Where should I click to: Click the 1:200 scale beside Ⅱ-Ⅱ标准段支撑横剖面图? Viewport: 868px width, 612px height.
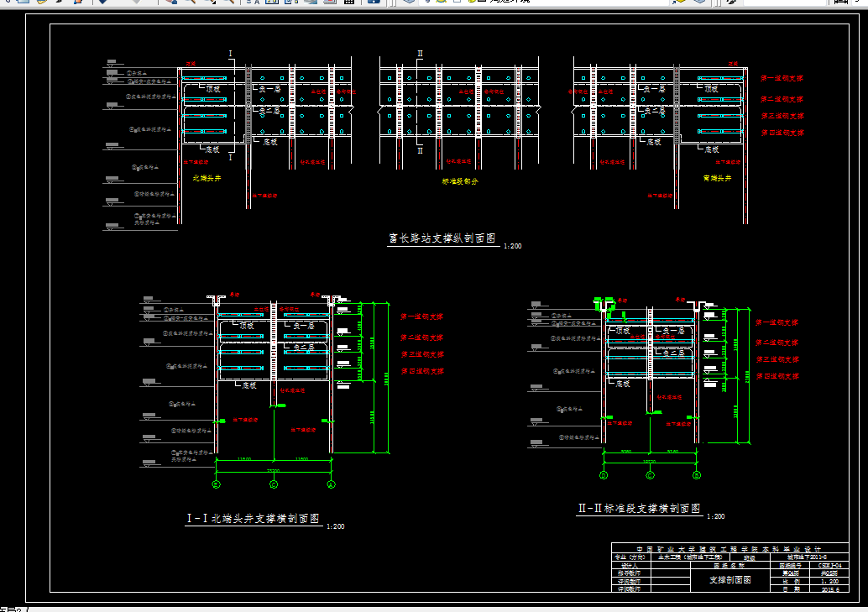click(x=716, y=516)
